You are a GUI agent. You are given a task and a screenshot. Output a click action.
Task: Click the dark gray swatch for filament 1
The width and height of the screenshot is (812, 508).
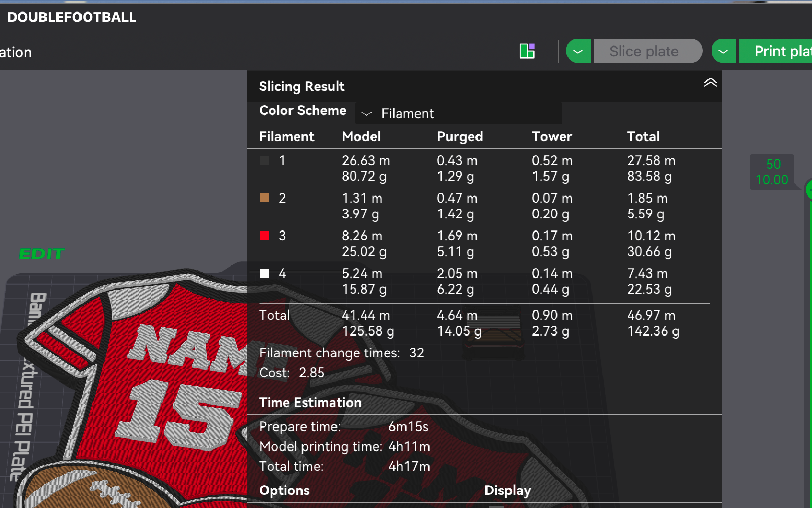(265, 160)
